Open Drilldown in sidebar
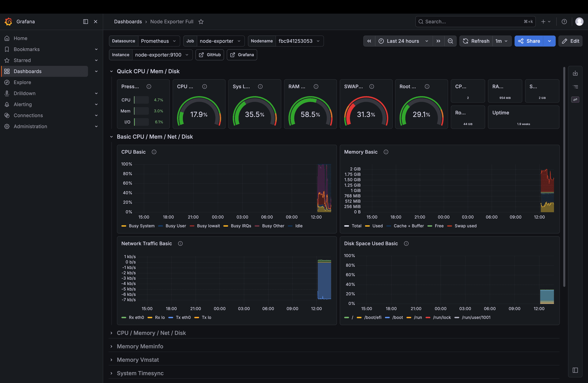The height and width of the screenshot is (383, 588). point(24,94)
